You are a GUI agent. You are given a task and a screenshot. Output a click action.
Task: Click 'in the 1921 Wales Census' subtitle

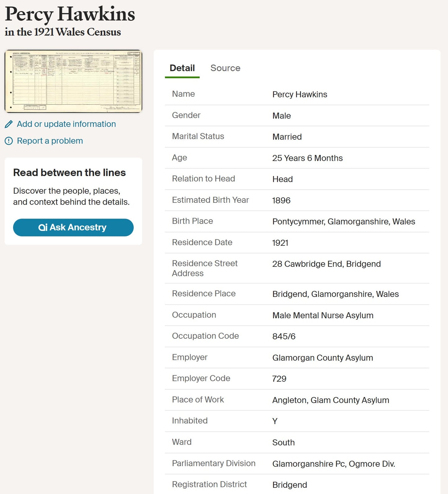click(63, 32)
